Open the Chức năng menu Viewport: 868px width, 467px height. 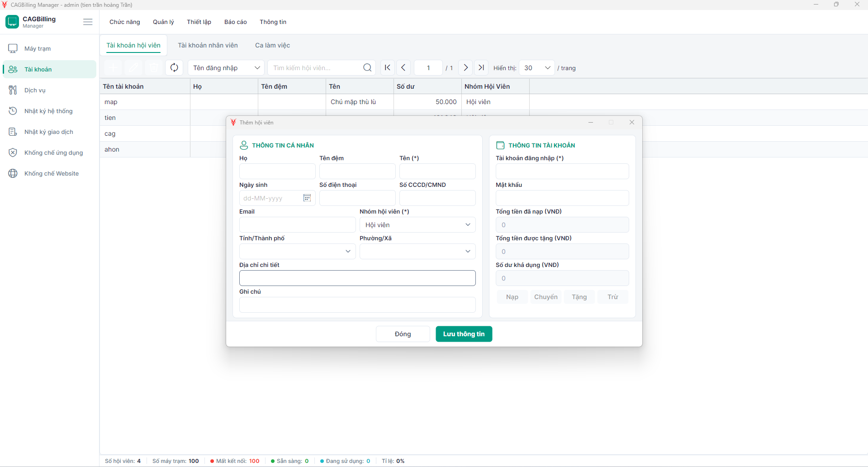click(125, 22)
